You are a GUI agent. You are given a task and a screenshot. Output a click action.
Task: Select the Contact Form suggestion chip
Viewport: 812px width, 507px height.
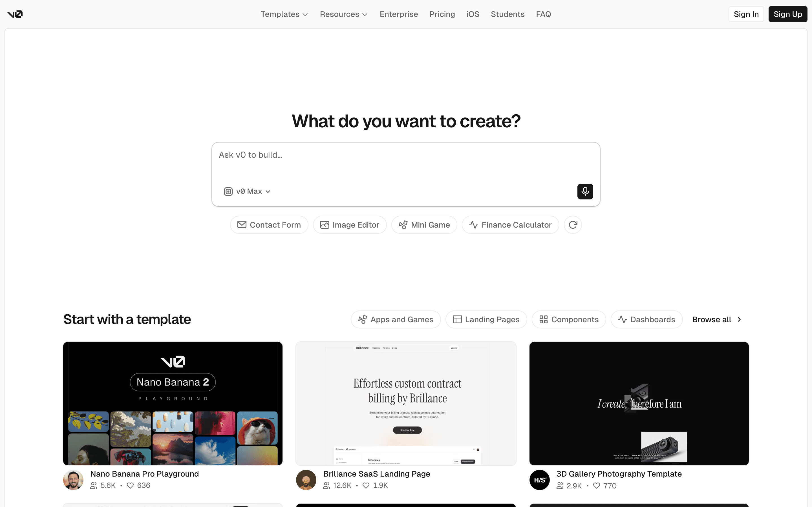tap(269, 225)
